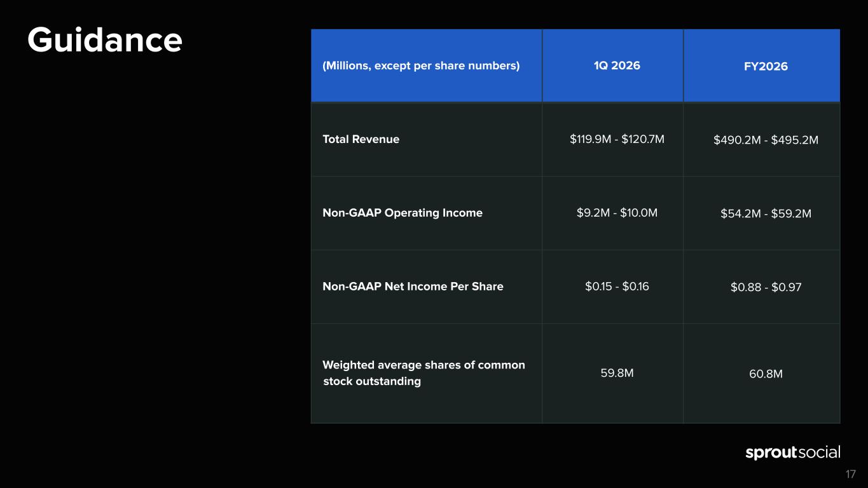Click the Guidance slide title
The image size is (868, 488).
(x=105, y=40)
